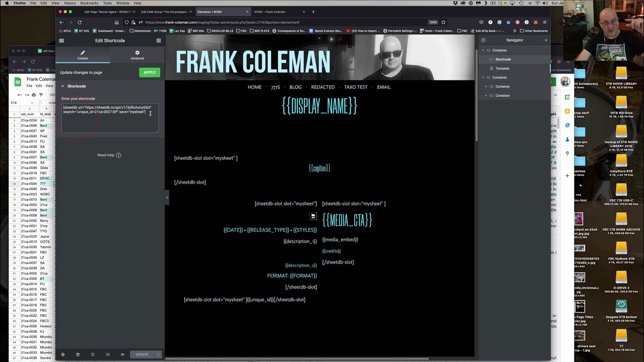Preview changes with the eye icon
This screenshot has width=644, height=362.
coord(122,354)
